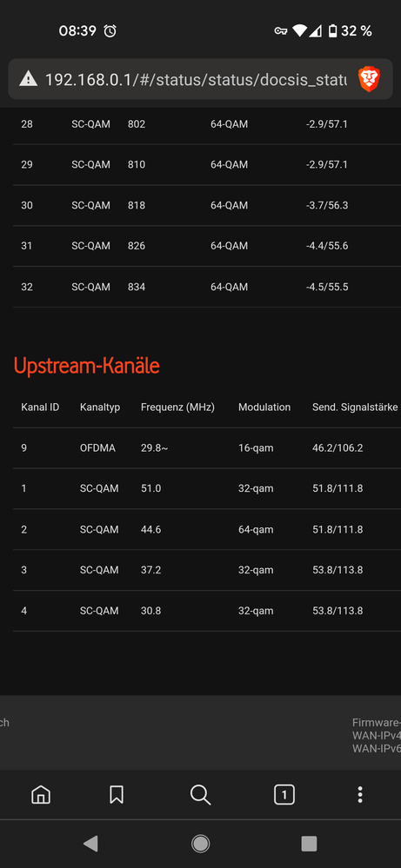Tap the Android home circle button
Image resolution: width=401 pixels, height=868 pixels.
tap(200, 844)
